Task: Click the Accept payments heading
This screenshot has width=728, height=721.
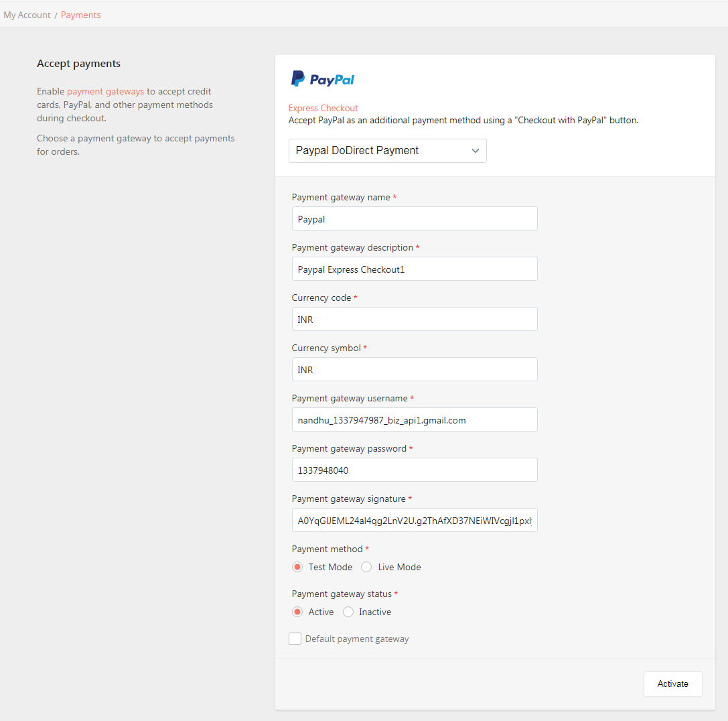Action: 78,64
